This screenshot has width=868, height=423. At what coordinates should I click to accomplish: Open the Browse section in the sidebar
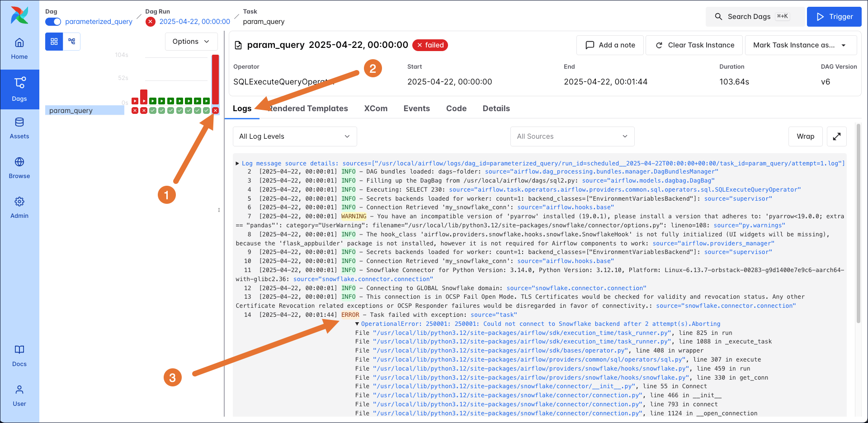19,168
